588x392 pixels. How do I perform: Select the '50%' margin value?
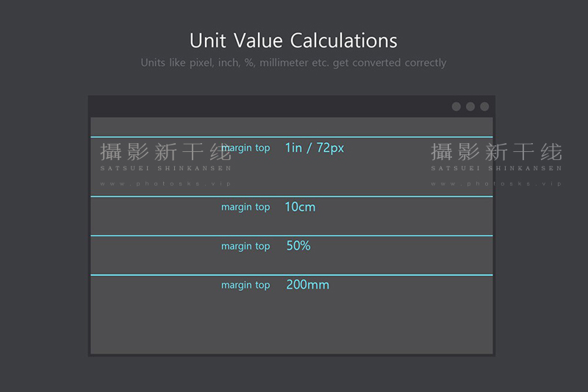tap(298, 246)
